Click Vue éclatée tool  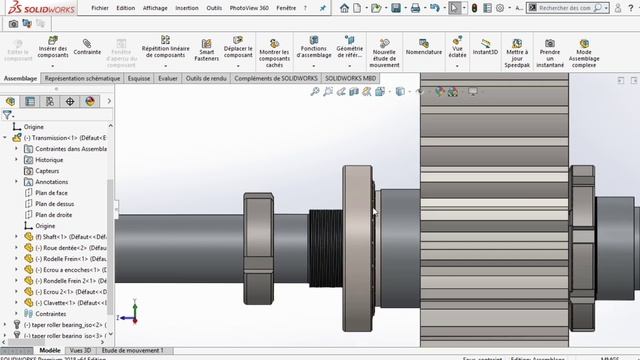[x=457, y=47]
